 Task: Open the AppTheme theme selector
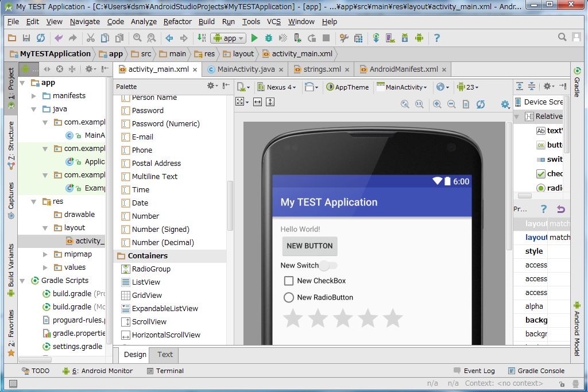[x=347, y=87]
